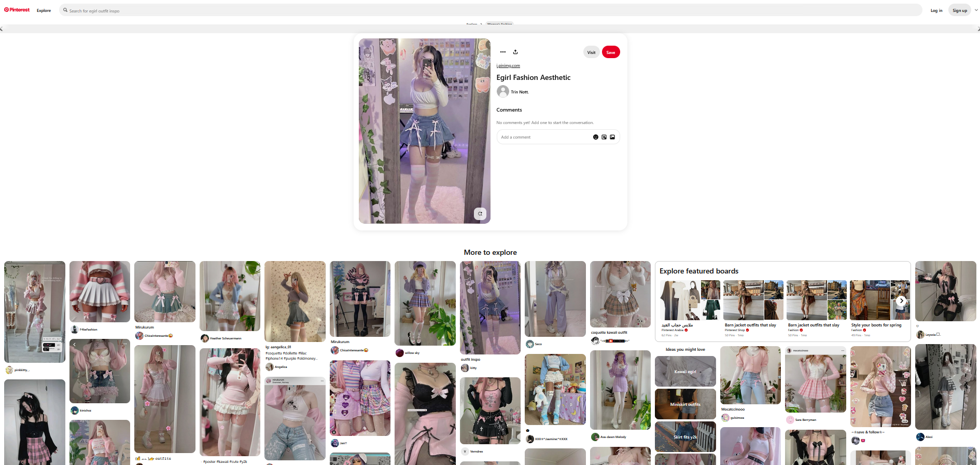Open Alexi's profile avatar

click(920, 437)
